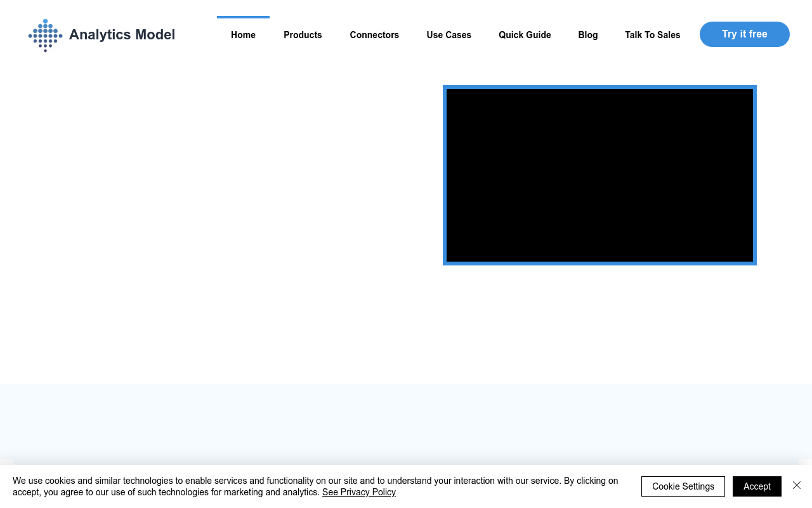Open Cookie Settings in the banner
Screen dimensions: 812x508
coord(683,486)
